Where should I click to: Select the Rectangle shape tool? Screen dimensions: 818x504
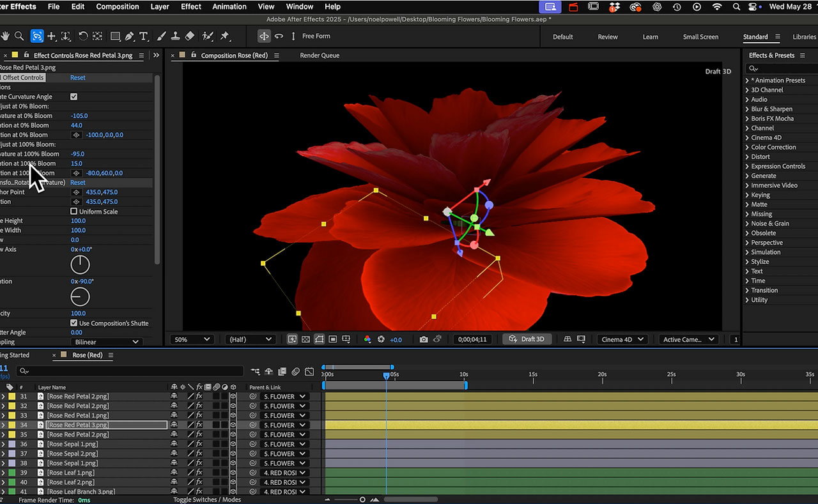[x=115, y=36]
